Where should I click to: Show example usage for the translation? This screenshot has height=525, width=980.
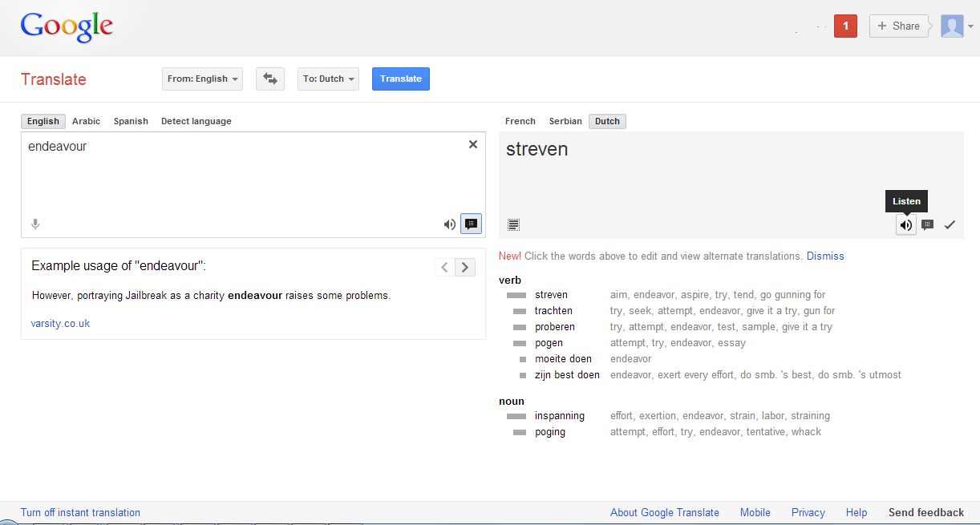coord(927,225)
